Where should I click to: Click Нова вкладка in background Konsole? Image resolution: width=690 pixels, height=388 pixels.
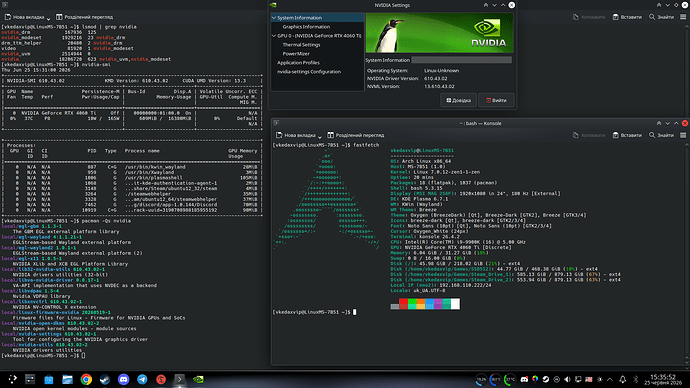point(24,17)
